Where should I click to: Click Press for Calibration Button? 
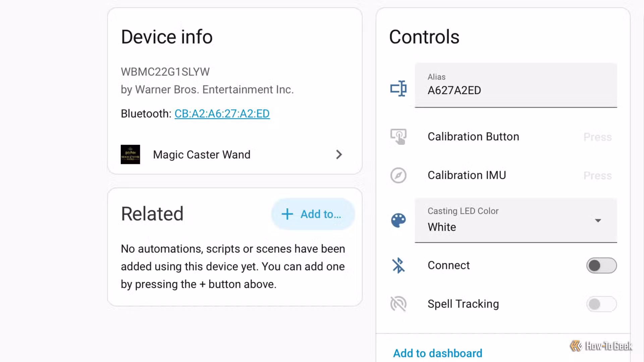click(597, 137)
